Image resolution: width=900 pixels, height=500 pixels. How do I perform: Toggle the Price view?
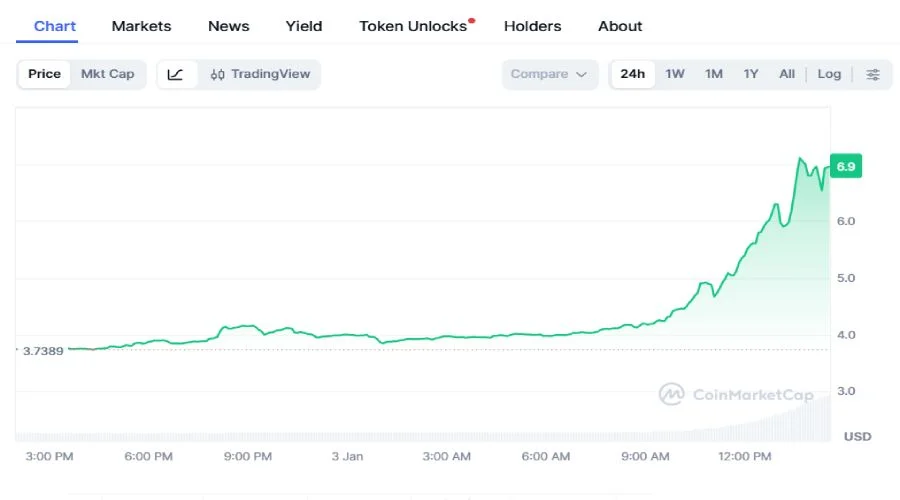(x=44, y=74)
